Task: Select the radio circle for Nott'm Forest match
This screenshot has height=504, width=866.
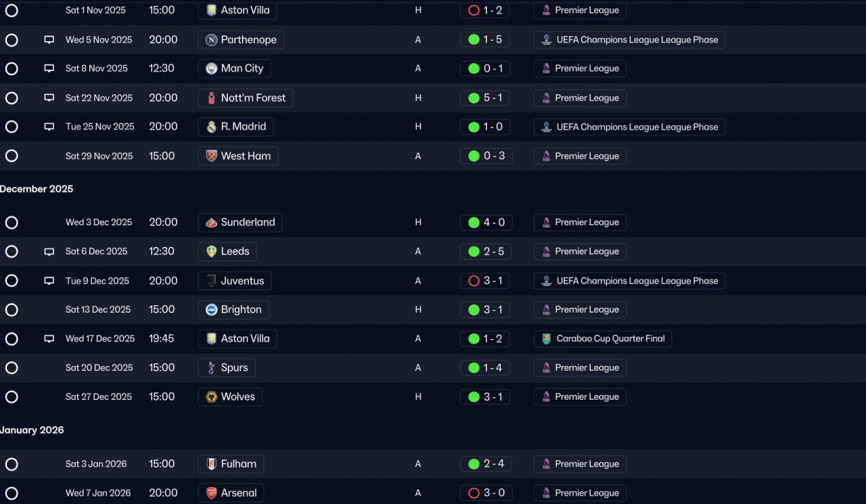Action: coord(12,98)
